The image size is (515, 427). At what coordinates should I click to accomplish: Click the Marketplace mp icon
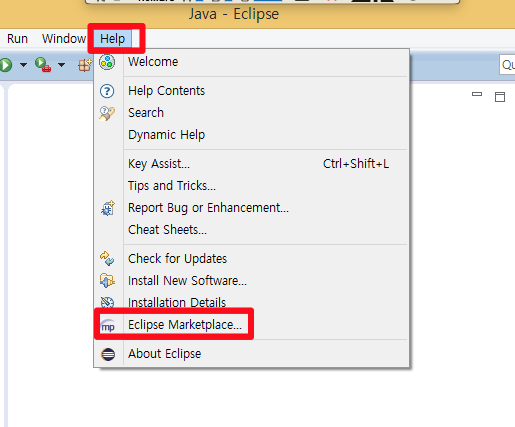108,325
